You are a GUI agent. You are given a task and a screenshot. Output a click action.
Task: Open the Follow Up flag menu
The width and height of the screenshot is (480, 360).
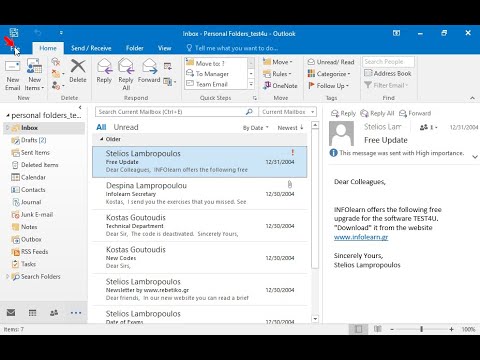[328, 86]
